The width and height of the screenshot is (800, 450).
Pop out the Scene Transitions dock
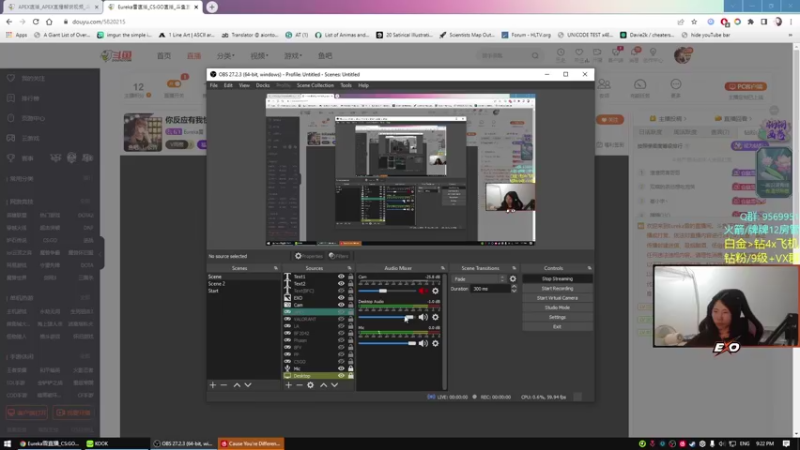coord(514,268)
